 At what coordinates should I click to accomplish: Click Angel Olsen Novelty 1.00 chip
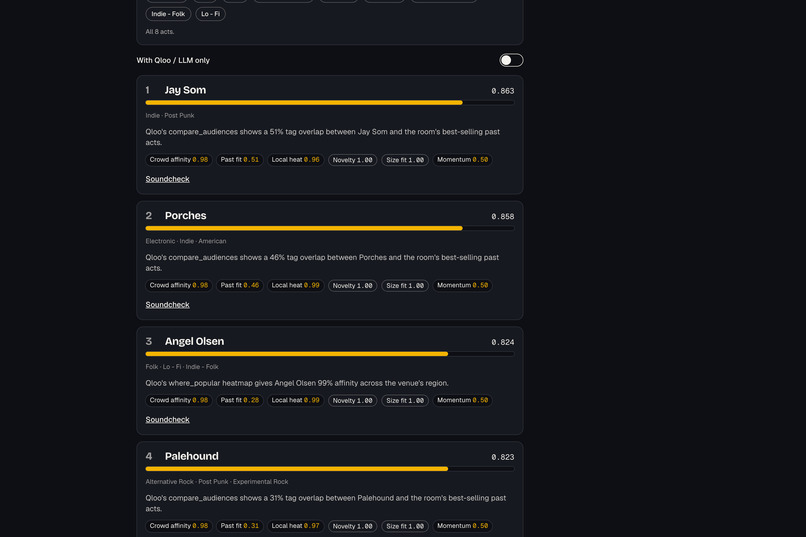point(353,400)
